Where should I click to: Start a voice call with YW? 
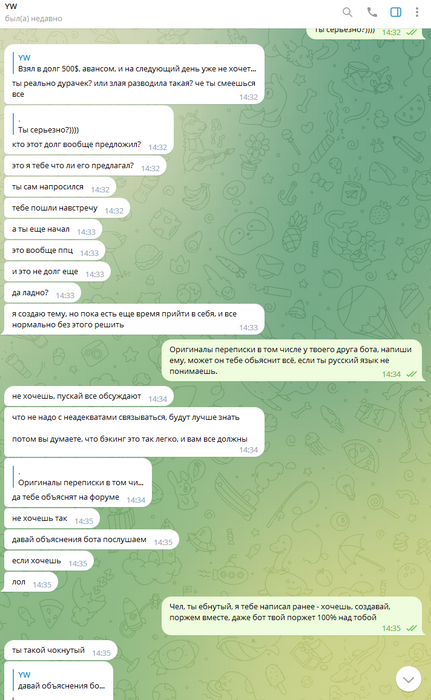372,12
